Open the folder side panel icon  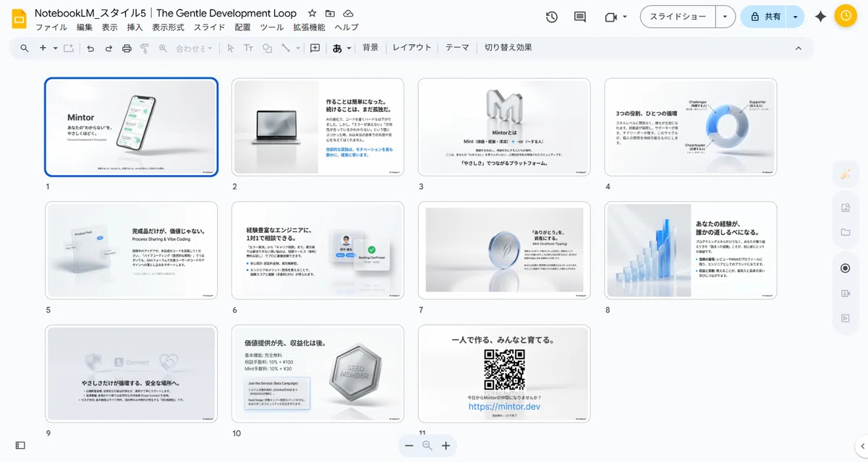pyautogui.click(x=845, y=232)
